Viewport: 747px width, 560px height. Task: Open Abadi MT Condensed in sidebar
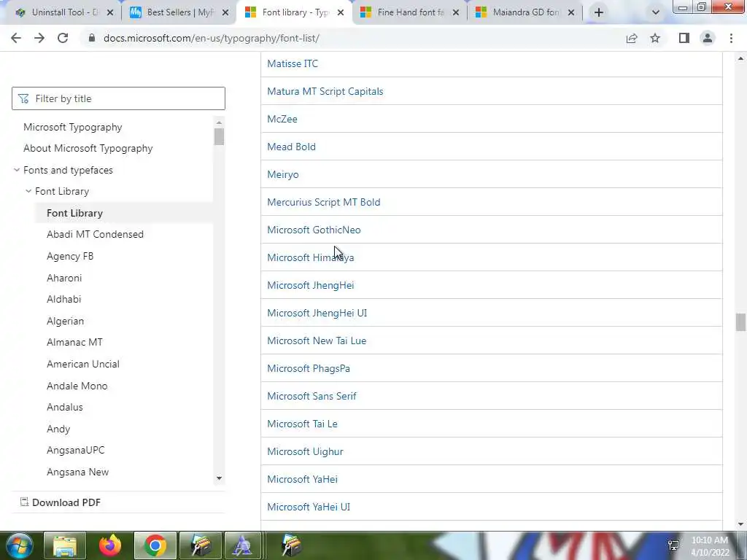95,234
